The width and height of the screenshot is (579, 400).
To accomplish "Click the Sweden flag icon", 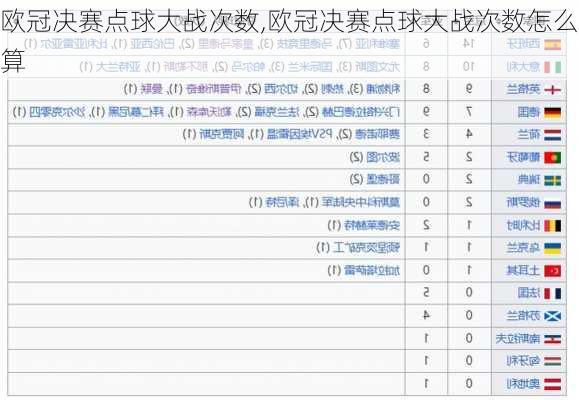I will (x=552, y=180).
